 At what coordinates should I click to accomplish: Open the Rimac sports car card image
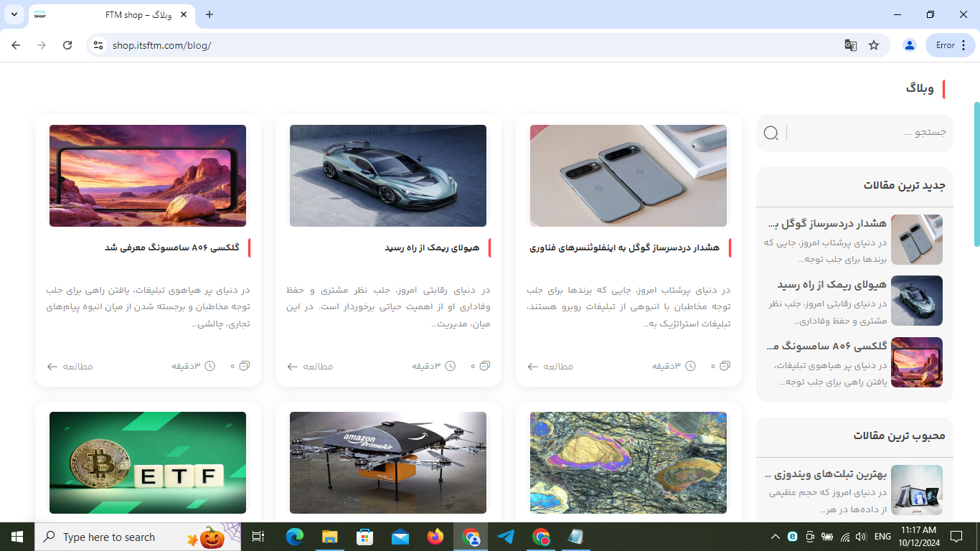tap(388, 176)
